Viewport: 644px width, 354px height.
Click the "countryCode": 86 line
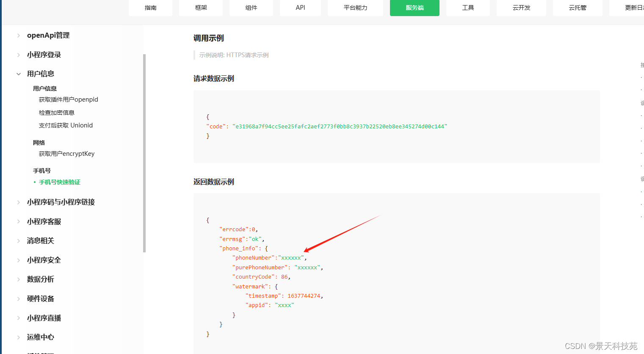pyautogui.click(x=261, y=277)
